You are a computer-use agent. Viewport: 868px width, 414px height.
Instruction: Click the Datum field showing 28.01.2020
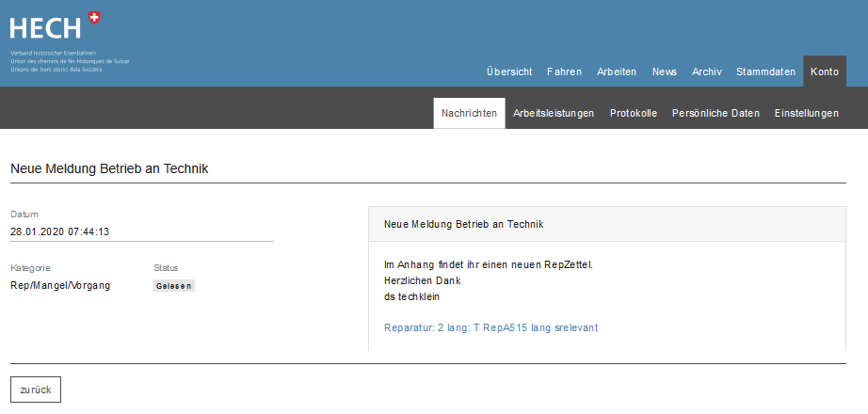pyautogui.click(x=60, y=231)
